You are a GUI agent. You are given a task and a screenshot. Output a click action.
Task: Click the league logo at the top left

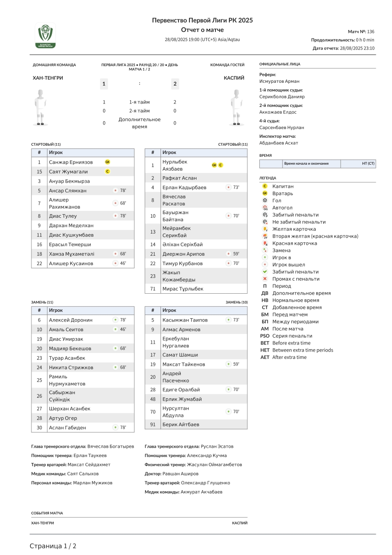click(46, 36)
